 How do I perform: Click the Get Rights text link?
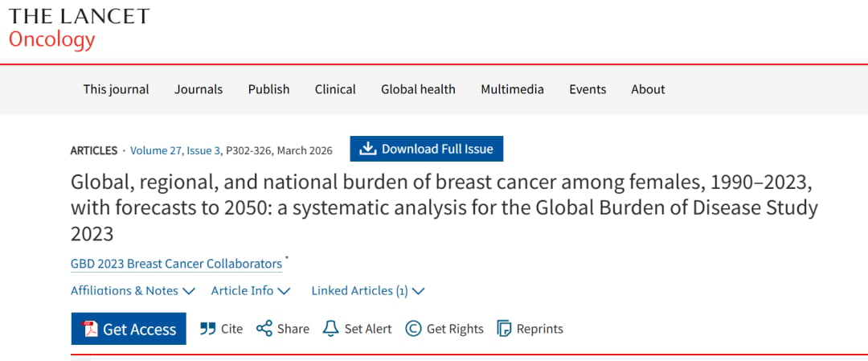coord(455,329)
